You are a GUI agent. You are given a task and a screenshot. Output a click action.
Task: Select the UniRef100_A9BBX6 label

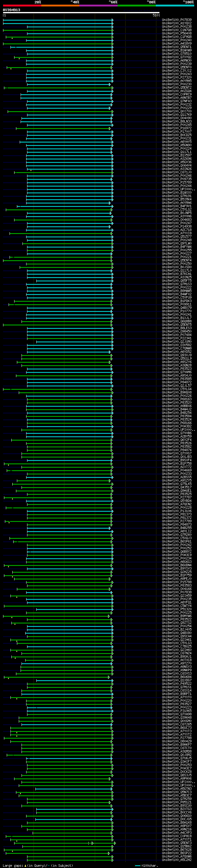(x=177, y=406)
